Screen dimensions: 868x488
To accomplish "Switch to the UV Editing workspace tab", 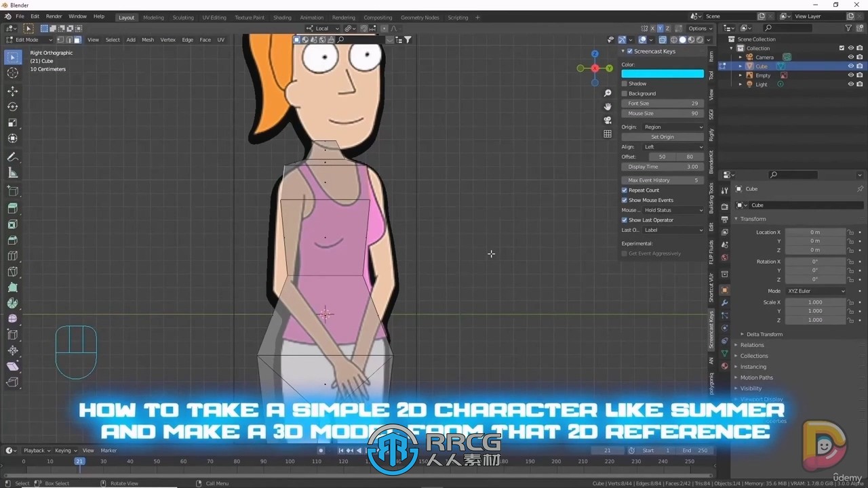I will 214,18.
